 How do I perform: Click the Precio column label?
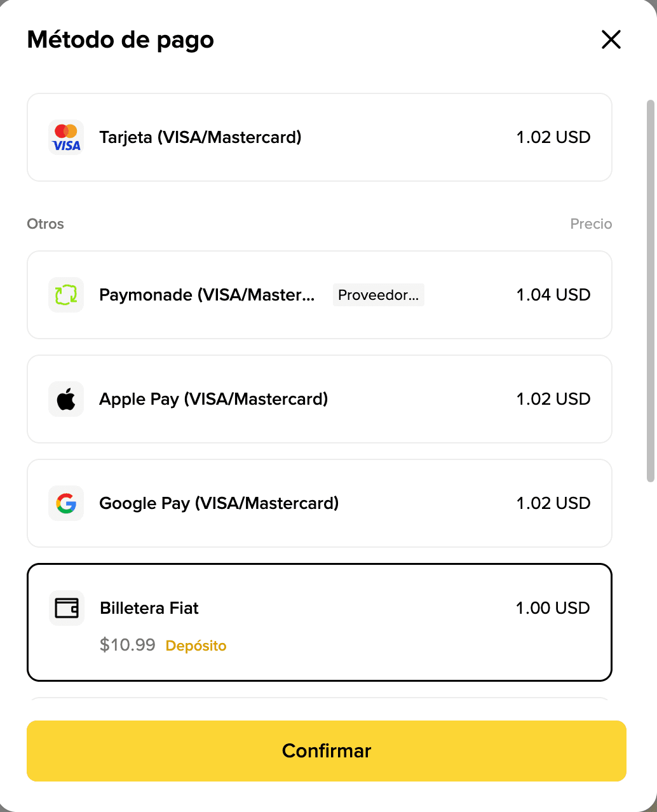pos(590,224)
